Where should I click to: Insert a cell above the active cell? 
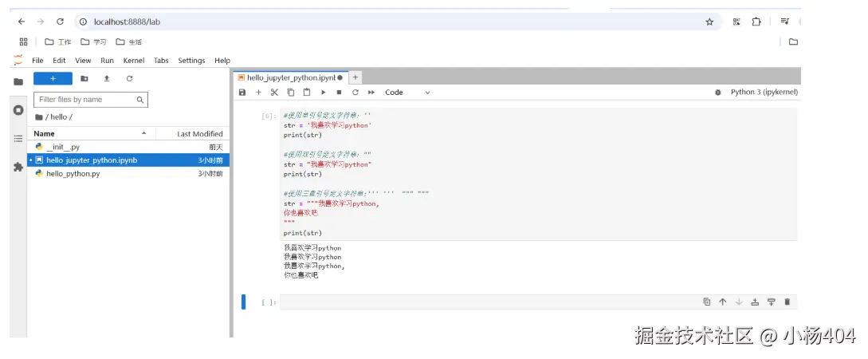point(755,302)
